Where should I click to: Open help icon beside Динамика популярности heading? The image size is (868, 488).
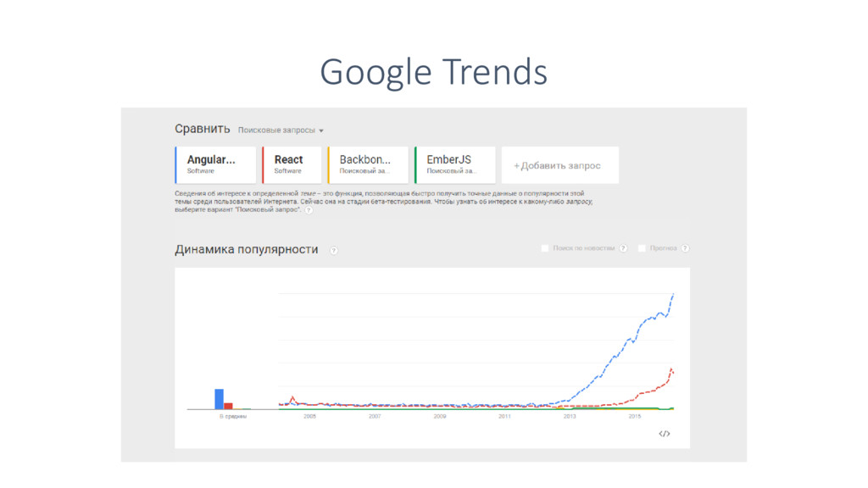click(334, 251)
